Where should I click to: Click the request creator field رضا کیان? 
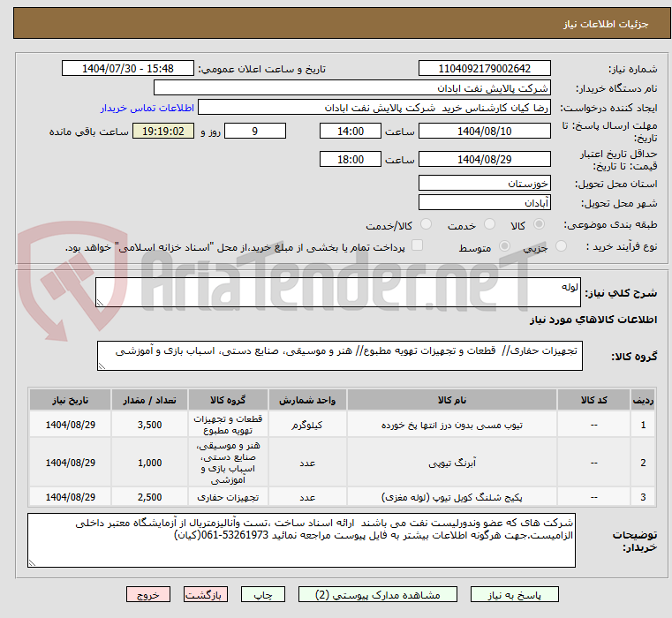[374, 108]
